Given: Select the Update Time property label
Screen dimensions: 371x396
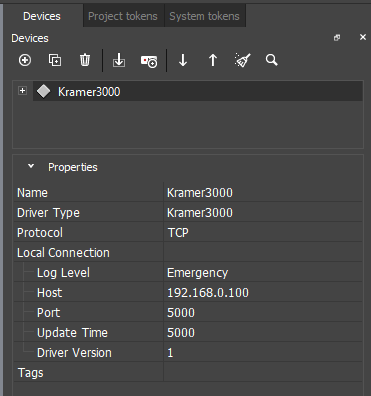Looking at the screenshot, I should pos(72,333).
